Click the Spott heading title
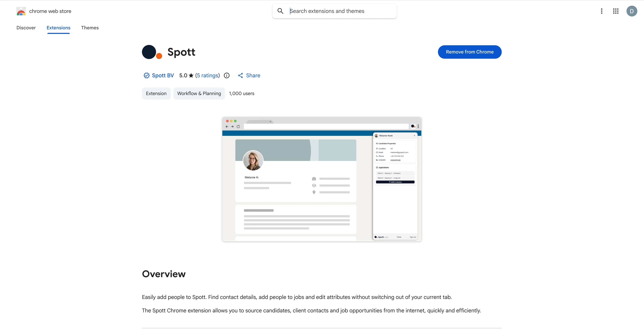The image size is (644, 333). 181,52
